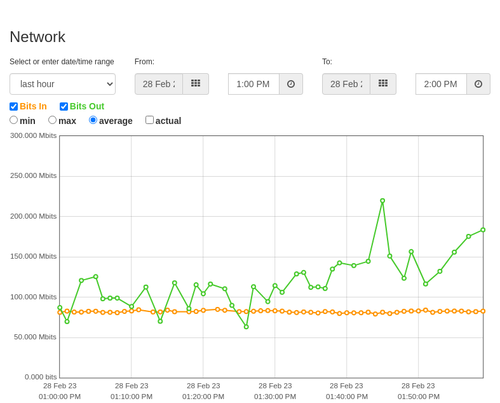Click the From date field showing 28 Feb
Viewport: 500px width, 403px height.
click(x=159, y=84)
